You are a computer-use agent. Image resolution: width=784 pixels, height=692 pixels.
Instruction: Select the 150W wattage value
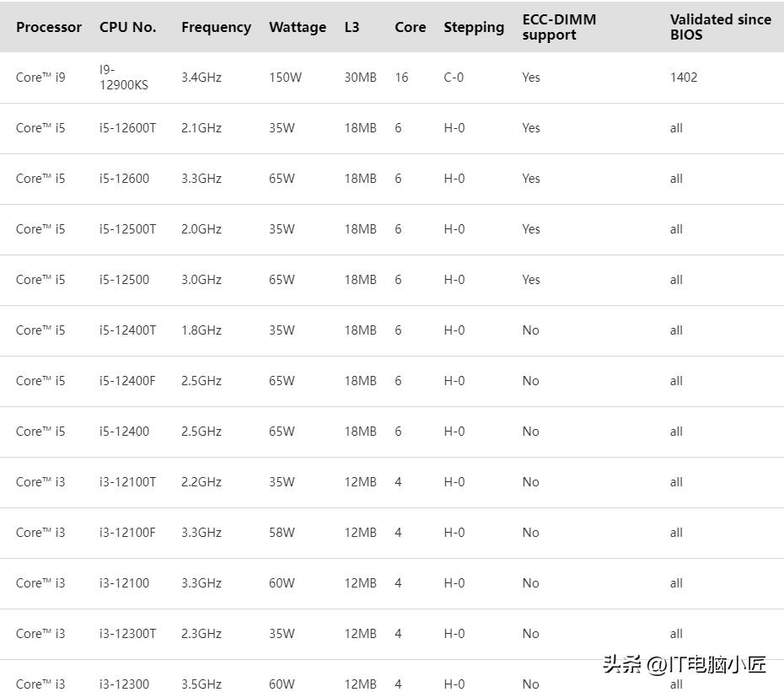(285, 77)
